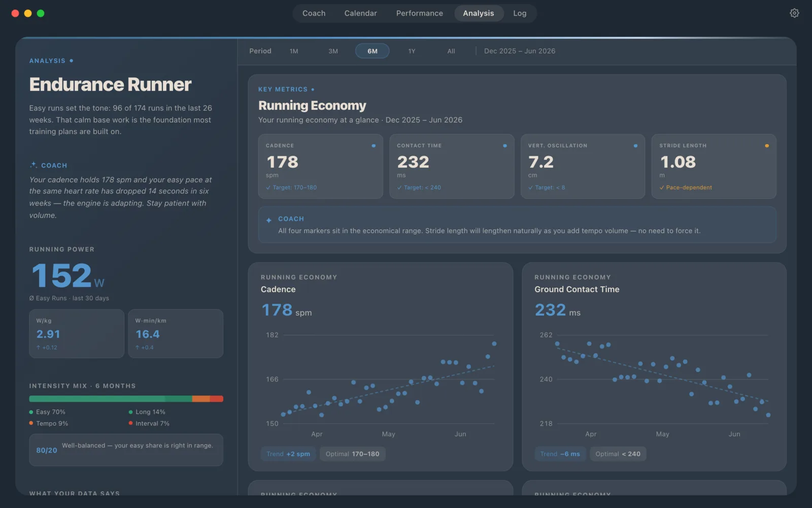Open the Contact Time metric card
The width and height of the screenshot is (812, 508).
[x=452, y=166]
